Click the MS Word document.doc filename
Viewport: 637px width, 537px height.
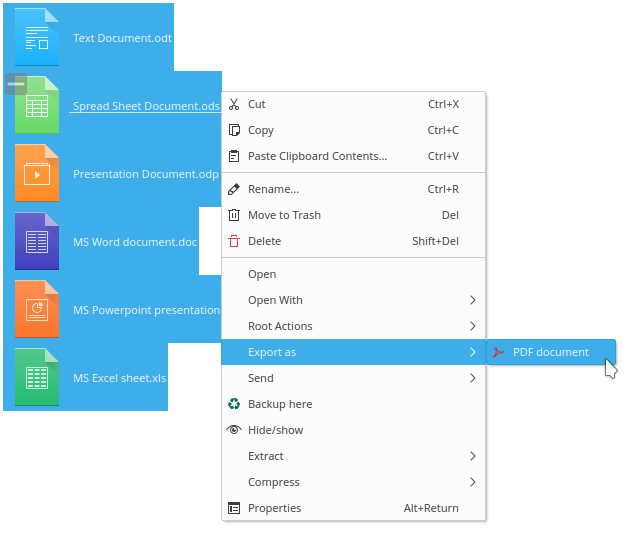point(135,242)
